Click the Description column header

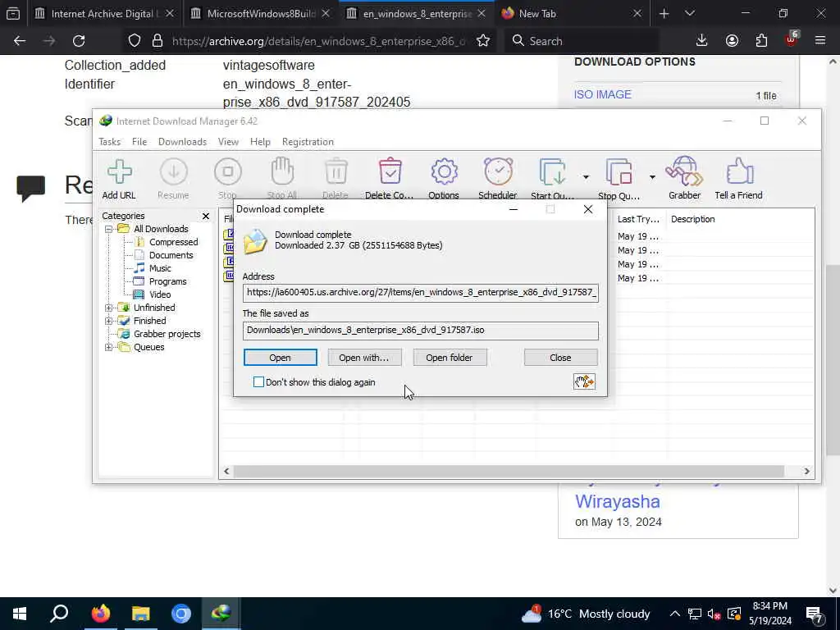[693, 219]
